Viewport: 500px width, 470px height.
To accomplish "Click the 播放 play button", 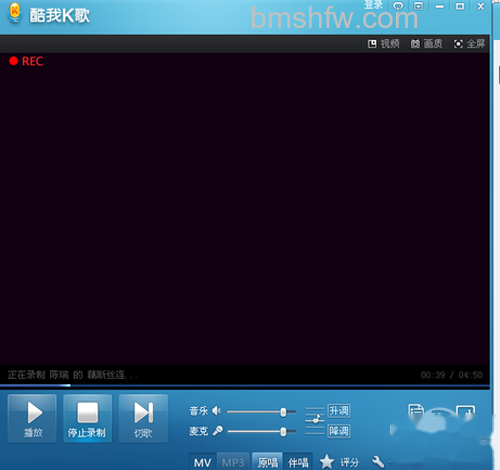I will [x=32, y=419].
